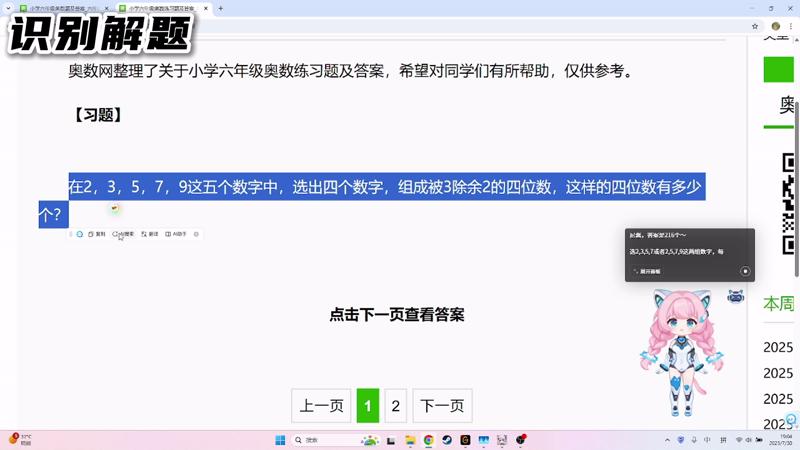Open File Explorer in taskbar
This screenshot has width=800, height=450.
(410, 440)
